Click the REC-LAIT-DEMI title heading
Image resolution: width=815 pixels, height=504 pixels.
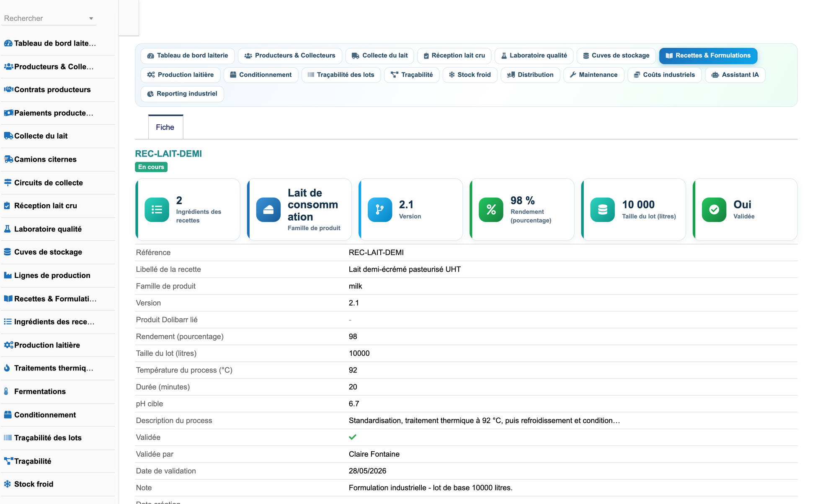pyautogui.click(x=168, y=154)
